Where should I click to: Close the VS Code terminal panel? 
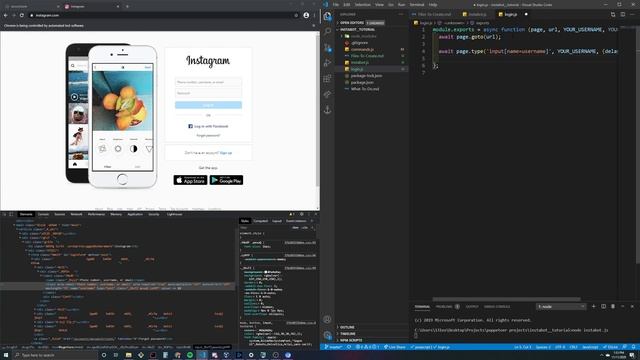[632, 306]
